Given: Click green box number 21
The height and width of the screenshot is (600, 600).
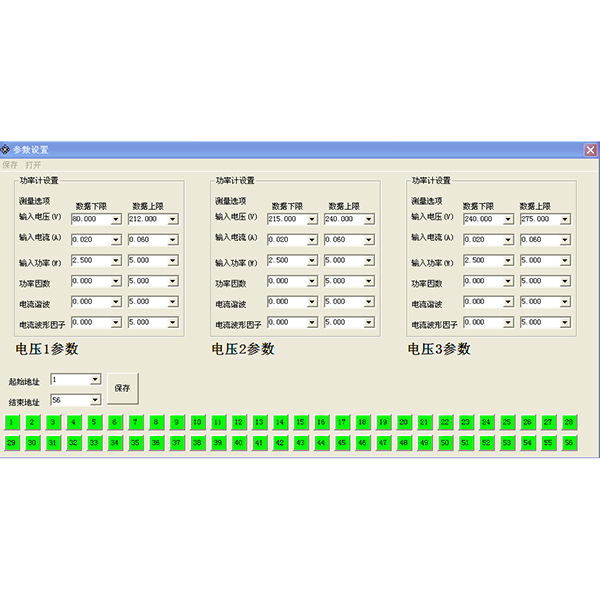Looking at the screenshot, I should (424, 423).
